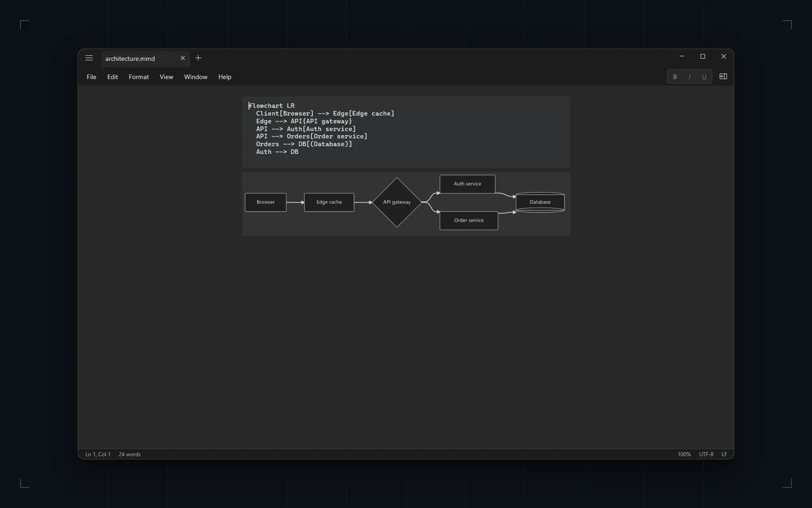This screenshot has width=812, height=508.
Task: Click the Auth service node
Action: (x=467, y=184)
